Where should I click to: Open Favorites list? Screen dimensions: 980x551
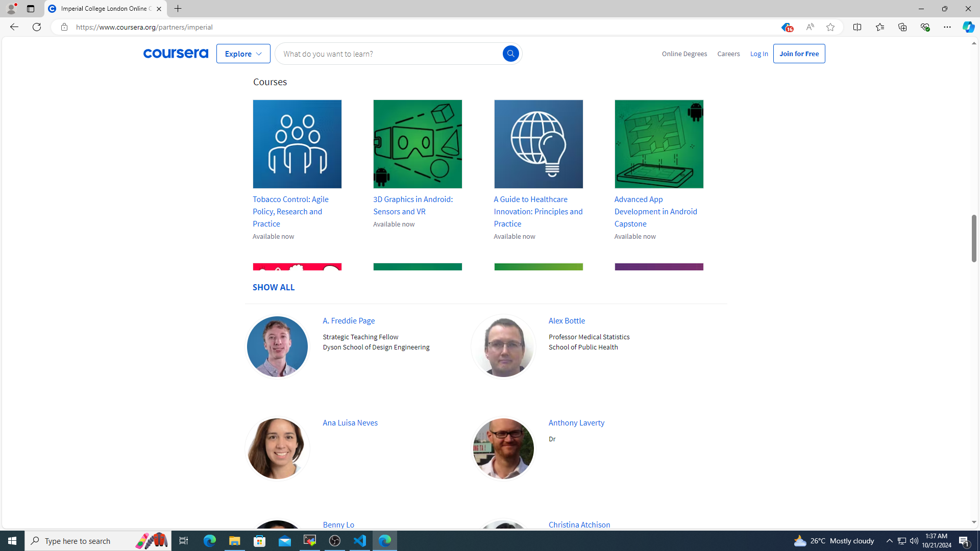click(879, 27)
